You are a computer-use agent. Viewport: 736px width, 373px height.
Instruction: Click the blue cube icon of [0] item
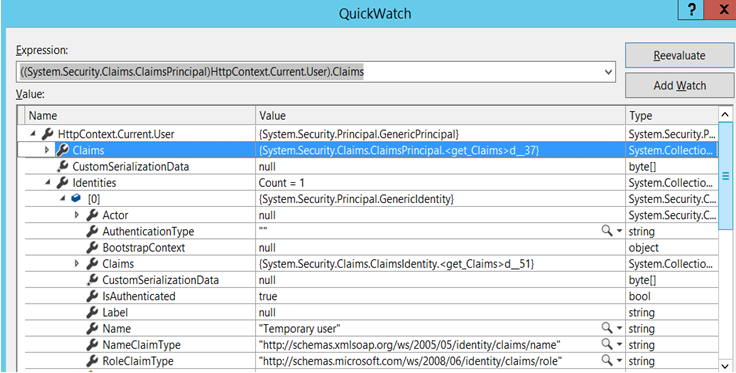coord(76,199)
